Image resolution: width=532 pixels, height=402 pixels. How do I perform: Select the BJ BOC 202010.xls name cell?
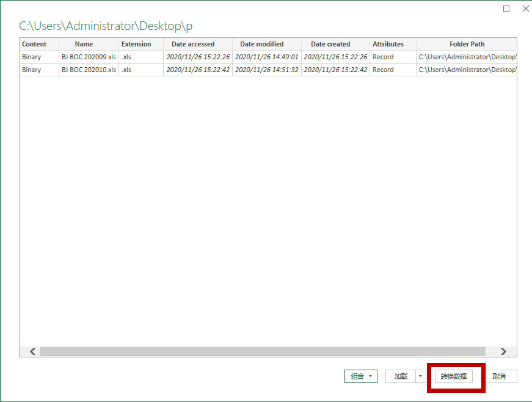(89, 70)
